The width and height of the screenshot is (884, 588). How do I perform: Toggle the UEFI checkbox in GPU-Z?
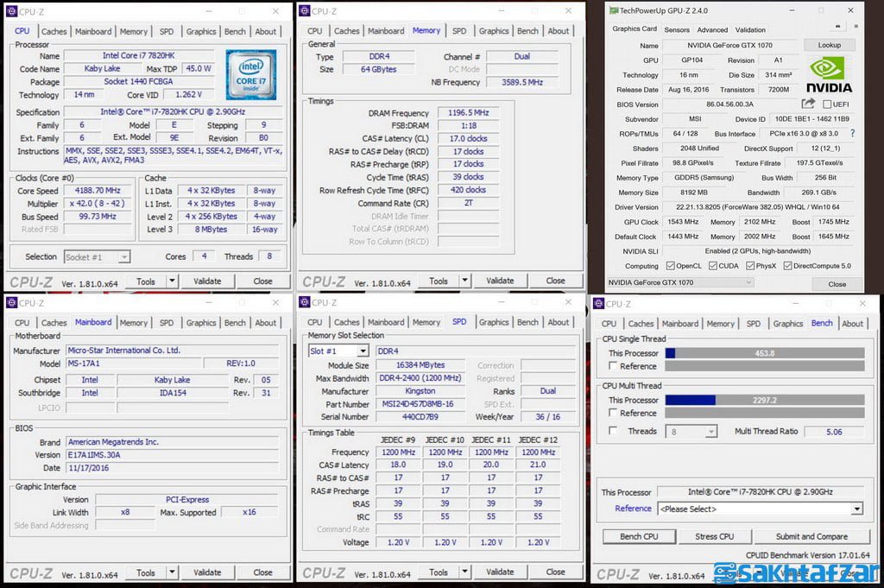coord(827,104)
